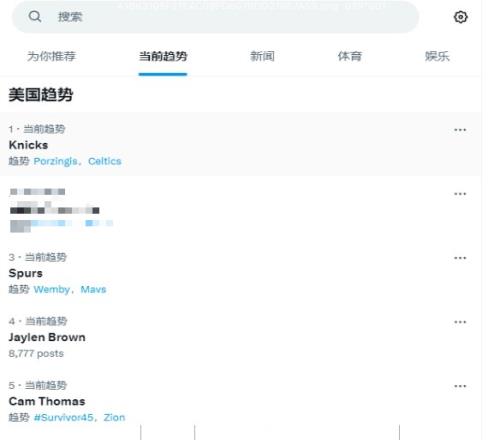Click the Celtics related trend link
The width and height of the screenshot is (500, 440).
click(105, 161)
